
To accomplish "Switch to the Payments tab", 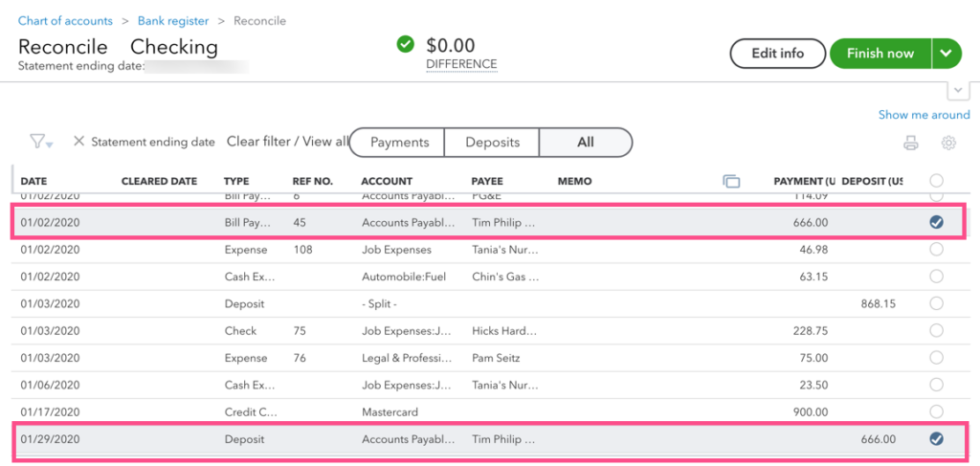I will pos(397,143).
